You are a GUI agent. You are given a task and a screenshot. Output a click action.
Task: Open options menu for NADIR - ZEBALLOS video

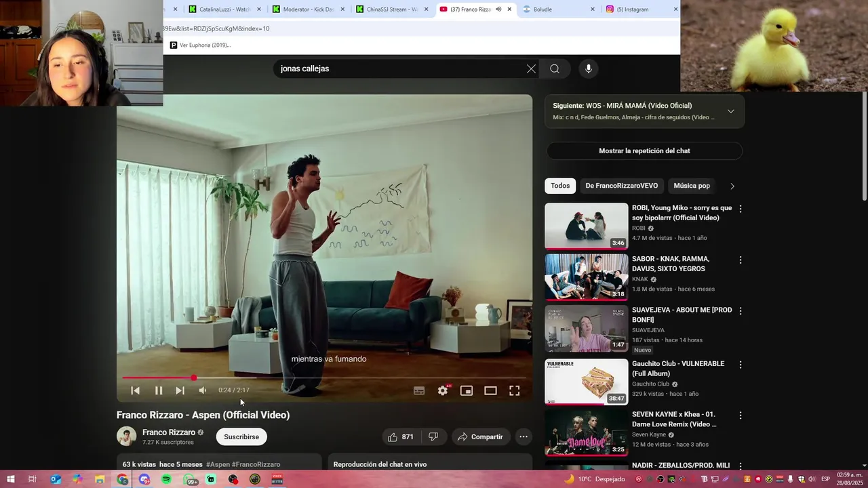[x=741, y=466]
